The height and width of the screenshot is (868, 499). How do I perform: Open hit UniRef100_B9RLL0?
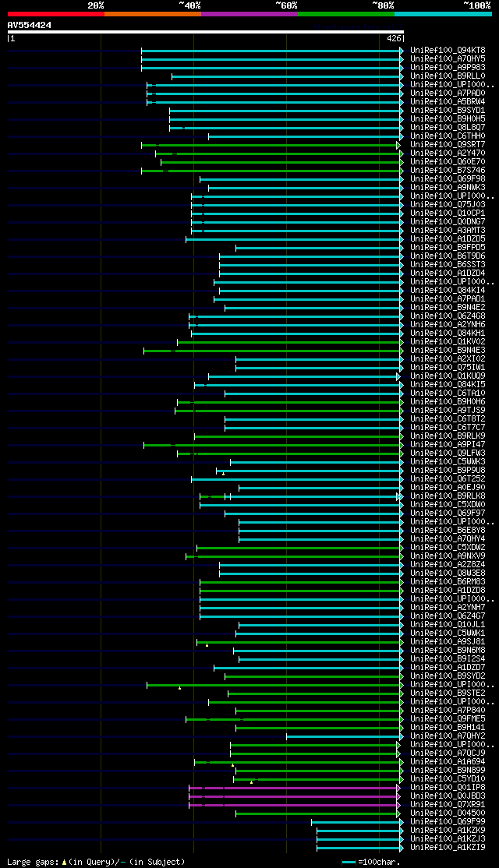[x=448, y=76]
